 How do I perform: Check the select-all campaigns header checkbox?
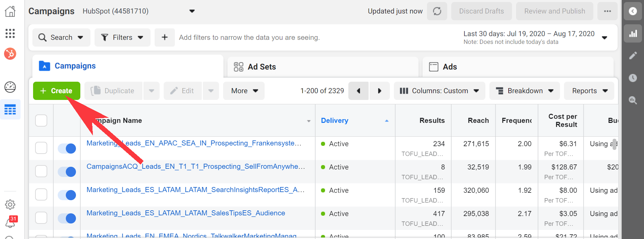(41, 121)
